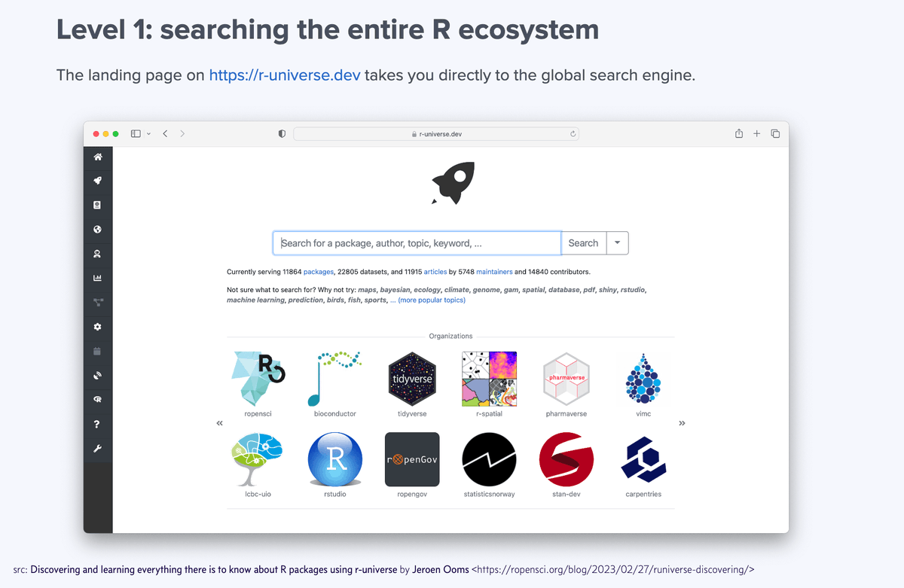Click the wrench icon in the sidebar

tap(97, 449)
